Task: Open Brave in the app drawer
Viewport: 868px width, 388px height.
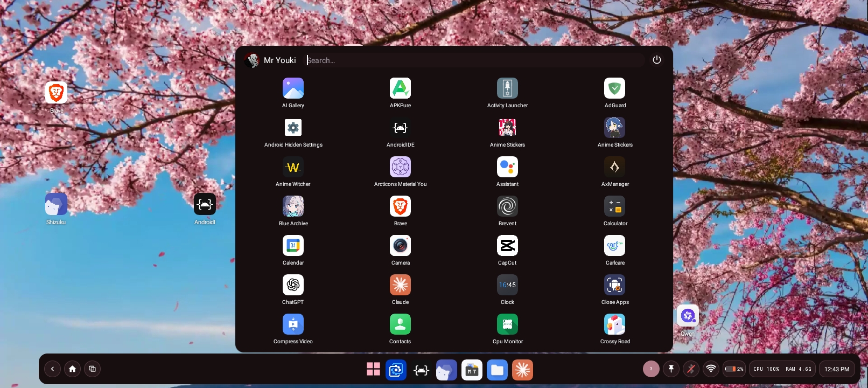Action: (400, 206)
